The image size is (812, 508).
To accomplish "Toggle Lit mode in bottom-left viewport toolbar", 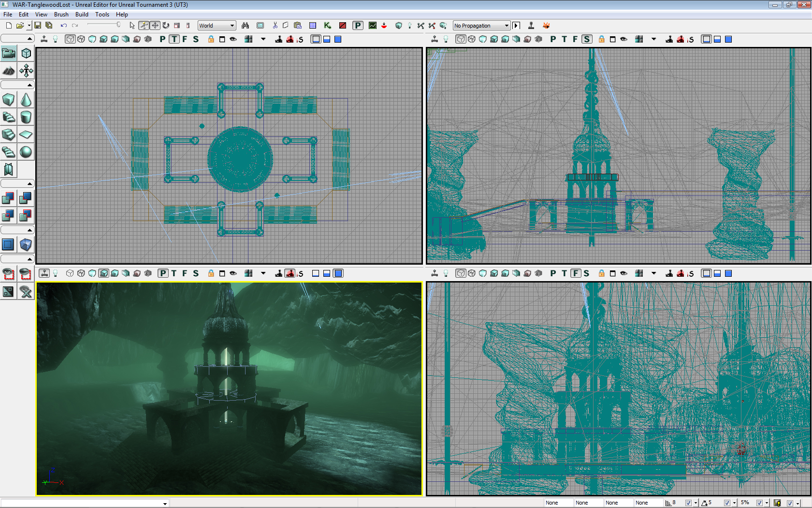I will (x=103, y=273).
